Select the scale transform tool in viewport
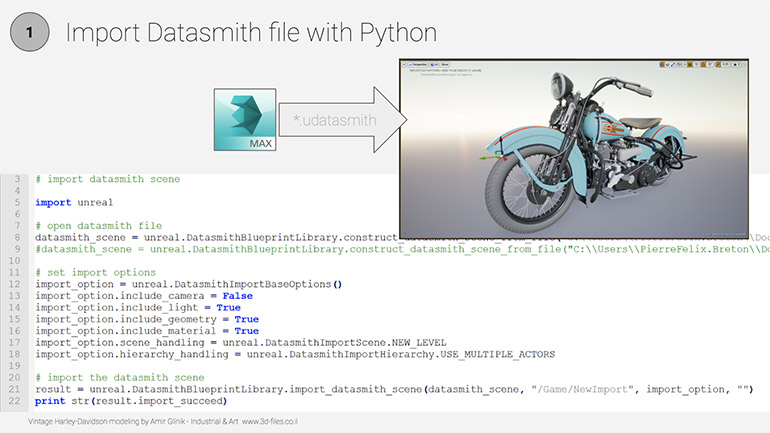Image resolution: width=770 pixels, height=433 pixels. click(673, 67)
